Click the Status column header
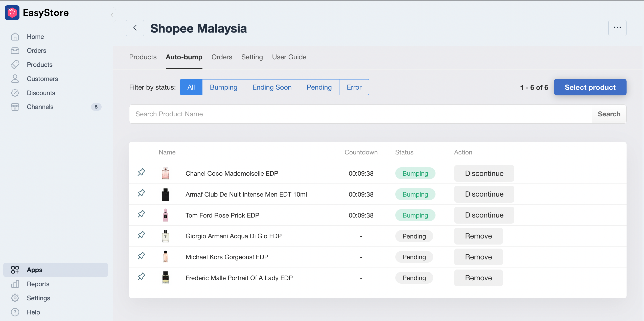The width and height of the screenshot is (644, 321). pyautogui.click(x=404, y=152)
